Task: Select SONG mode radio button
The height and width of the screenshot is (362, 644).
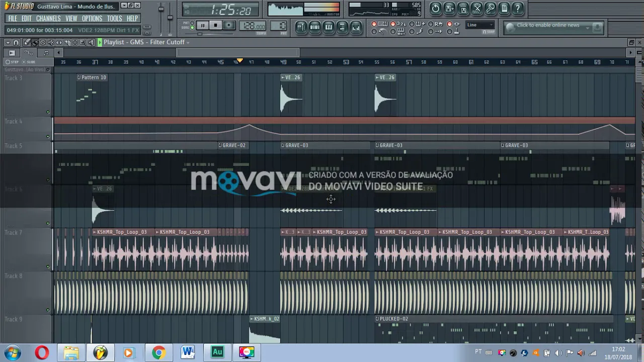Action: pyautogui.click(x=192, y=28)
